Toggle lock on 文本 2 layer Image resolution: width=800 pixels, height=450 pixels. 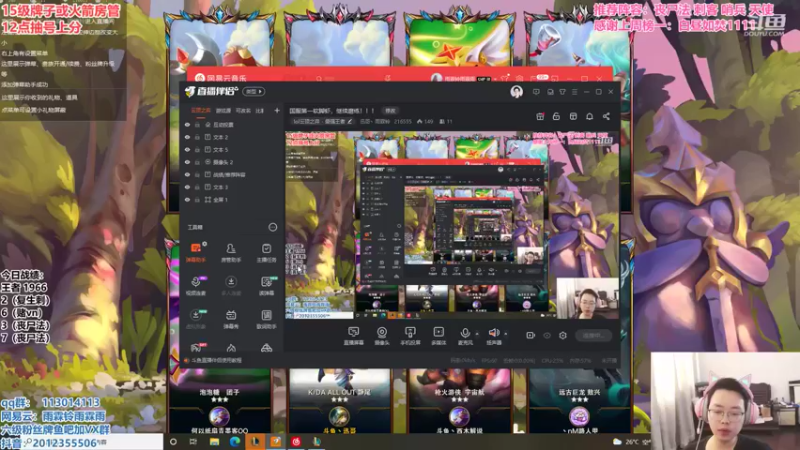point(197,137)
